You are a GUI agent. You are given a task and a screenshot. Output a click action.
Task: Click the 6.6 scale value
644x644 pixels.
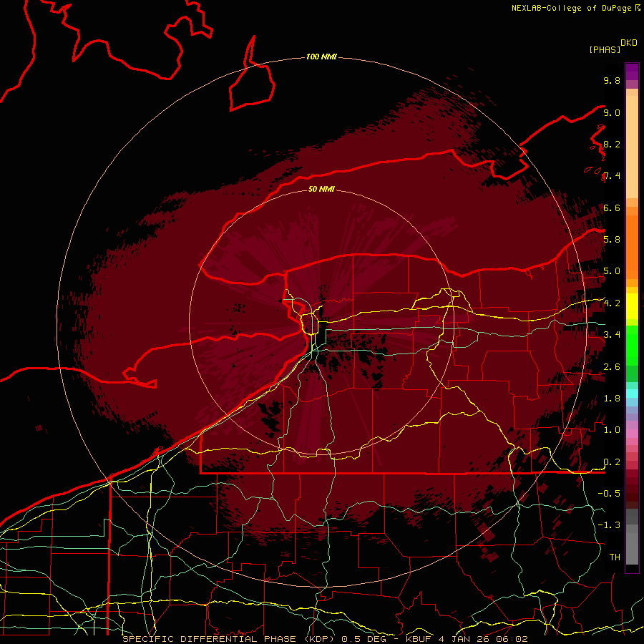(612, 208)
